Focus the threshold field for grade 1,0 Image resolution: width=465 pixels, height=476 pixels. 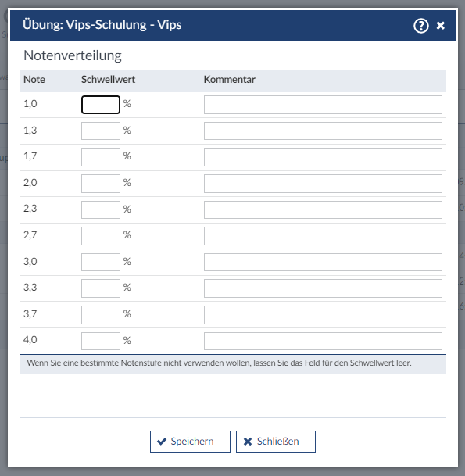pyautogui.click(x=101, y=105)
